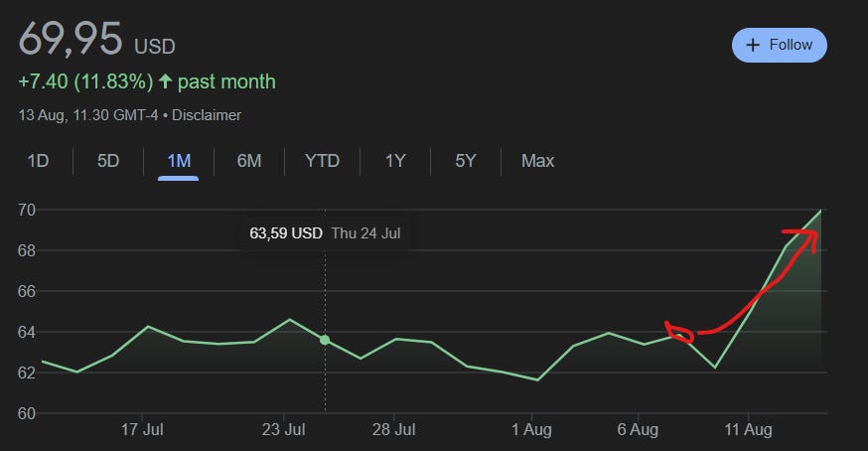Click the green up arrow beside past month
Image resolution: width=868 pixels, height=451 pixels.
tap(165, 81)
